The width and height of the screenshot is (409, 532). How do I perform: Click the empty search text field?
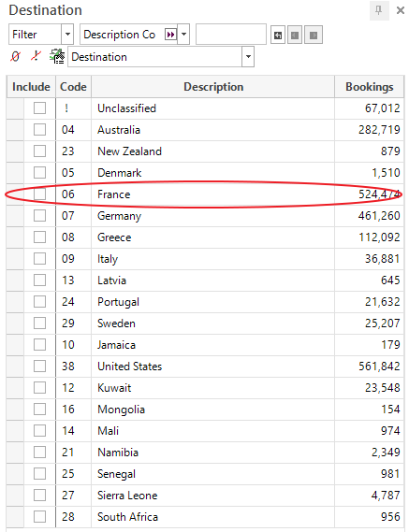pyautogui.click(x=231, y=35)
